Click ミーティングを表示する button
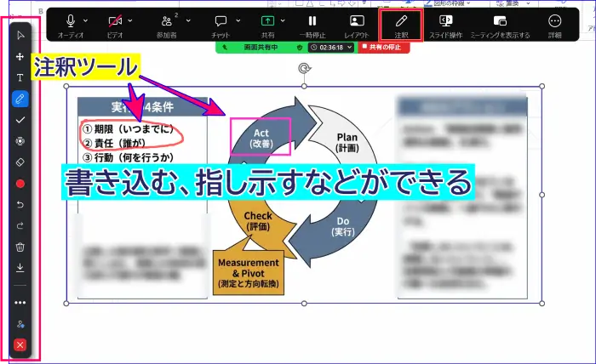The width and height of the screenshot is (596, 364). pyautogui.click(x=501, y=25)
